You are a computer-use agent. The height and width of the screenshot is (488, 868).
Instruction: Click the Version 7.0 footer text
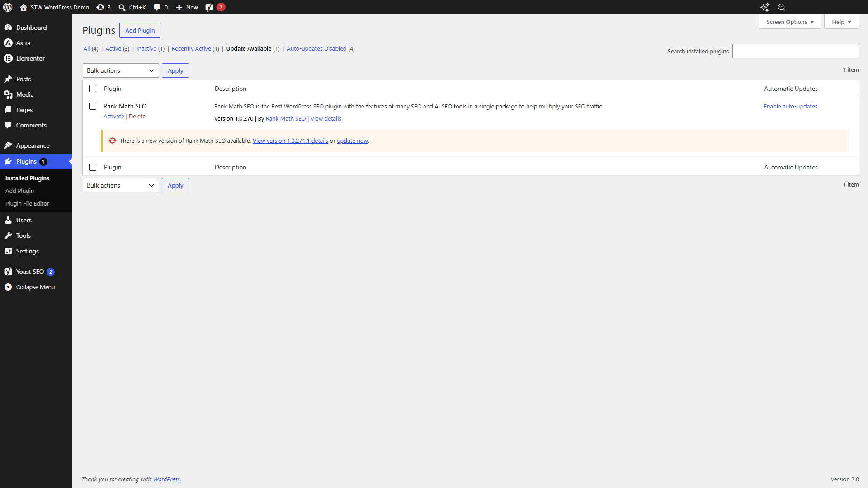point(844,479)
